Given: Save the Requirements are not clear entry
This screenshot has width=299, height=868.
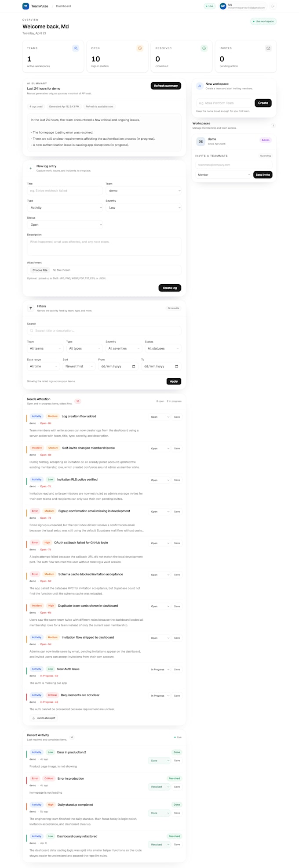Looking at the screenshot, I should (177, 696).
